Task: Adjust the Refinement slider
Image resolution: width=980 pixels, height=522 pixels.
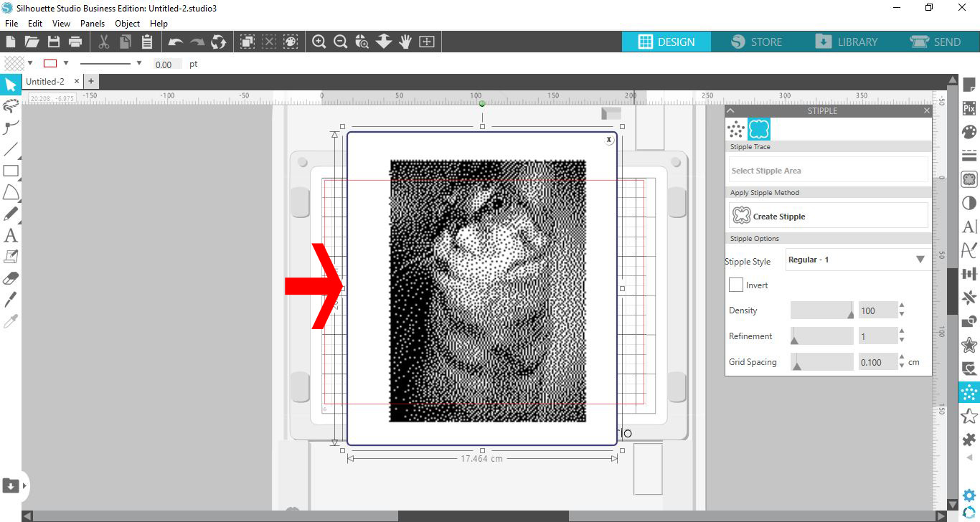Action: click(x=822, y=336)
